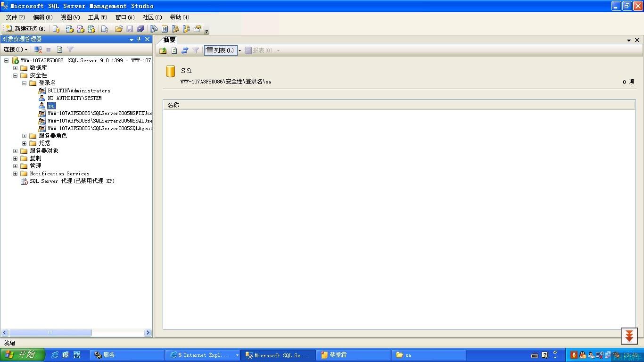Click the Start (开始) button
This screenshot has height=362, width=644.
pyautogui.click(x=22, y=355)
